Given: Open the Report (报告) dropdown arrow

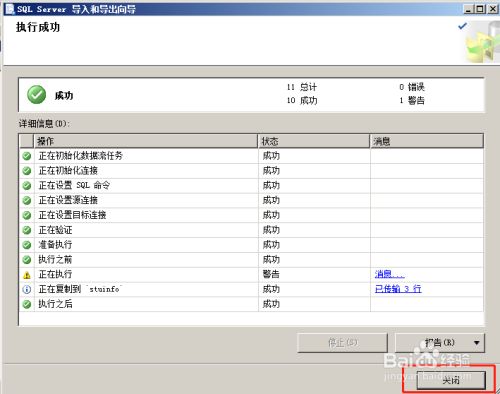Looking at the screenshot, I should click(477, 343).
